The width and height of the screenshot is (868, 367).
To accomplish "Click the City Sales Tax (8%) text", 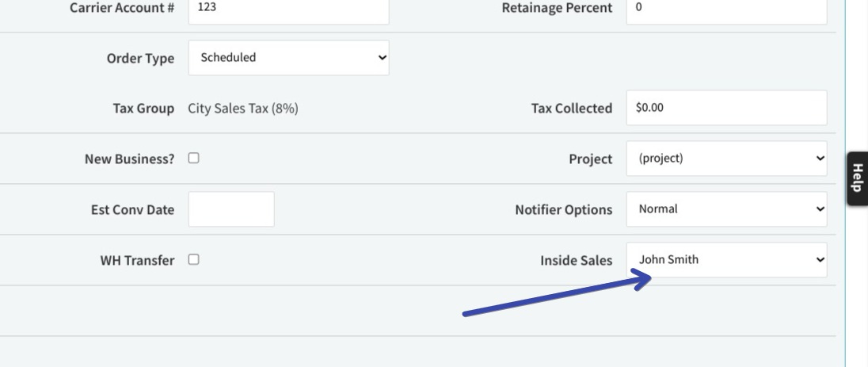I will coord(243,108).
